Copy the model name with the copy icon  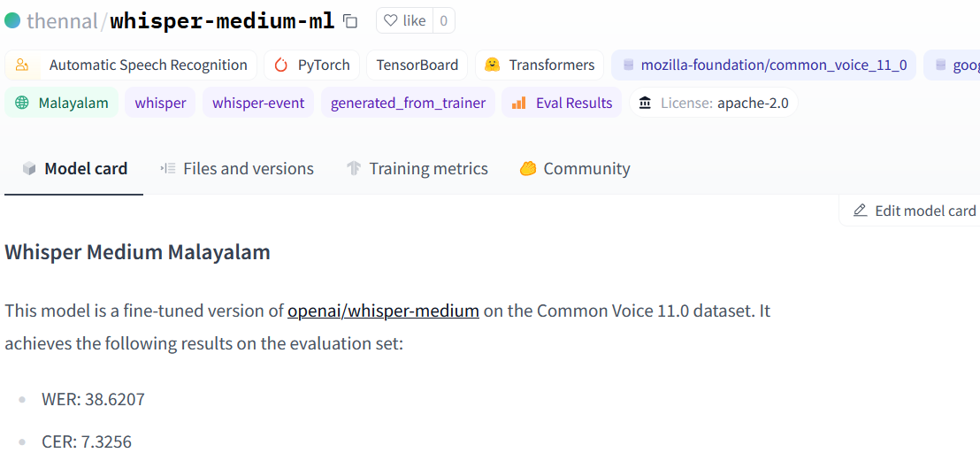(350, 21)
